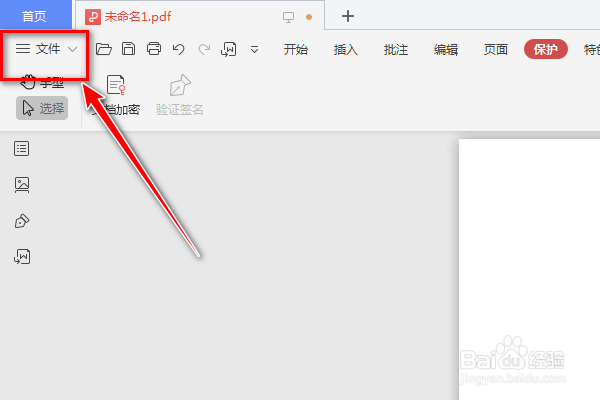Click the PDF to Word convert toolbar icon

tap(228, 49)
